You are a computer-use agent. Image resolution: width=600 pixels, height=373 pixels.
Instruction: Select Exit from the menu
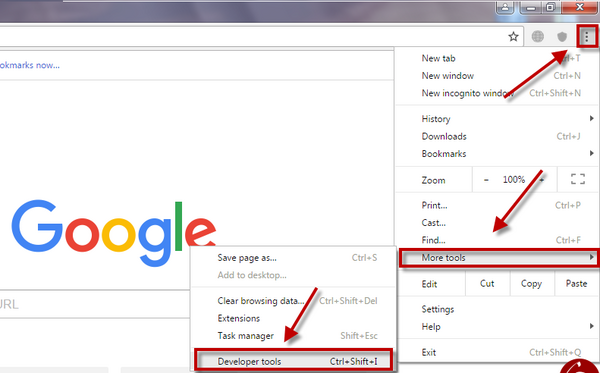[498, 352]
